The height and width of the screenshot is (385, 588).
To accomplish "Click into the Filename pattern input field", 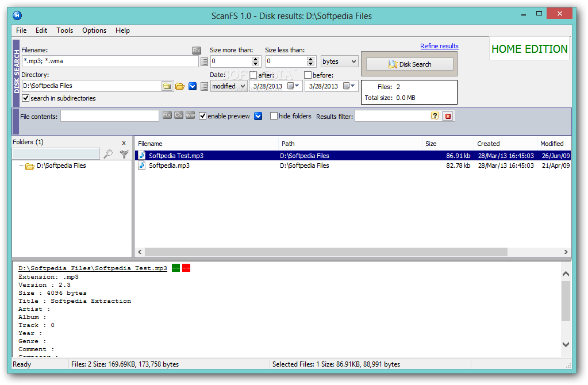I will (x=110, y=61).
